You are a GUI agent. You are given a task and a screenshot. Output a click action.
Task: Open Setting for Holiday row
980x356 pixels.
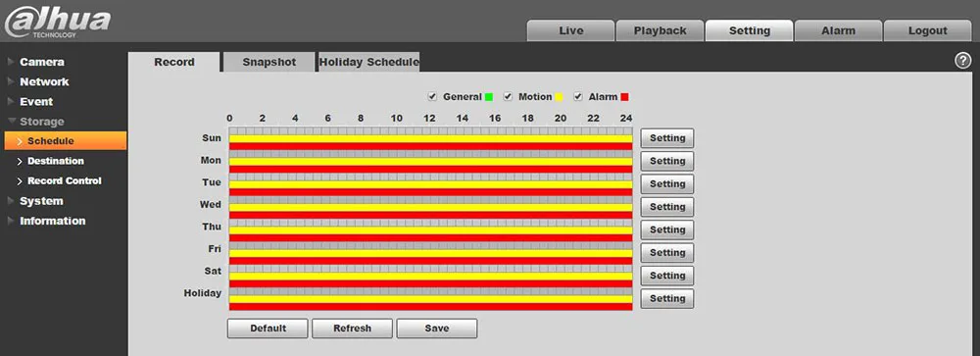coord(666,298)
